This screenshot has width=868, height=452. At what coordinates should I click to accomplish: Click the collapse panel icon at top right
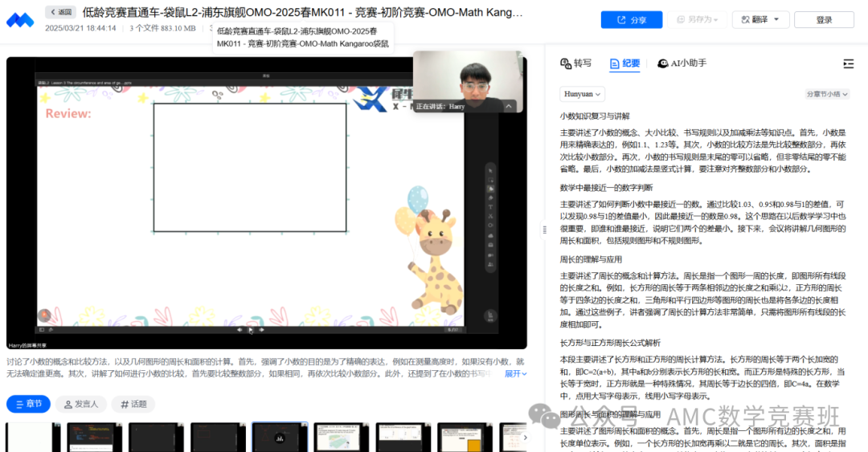[x=848, y=63]
